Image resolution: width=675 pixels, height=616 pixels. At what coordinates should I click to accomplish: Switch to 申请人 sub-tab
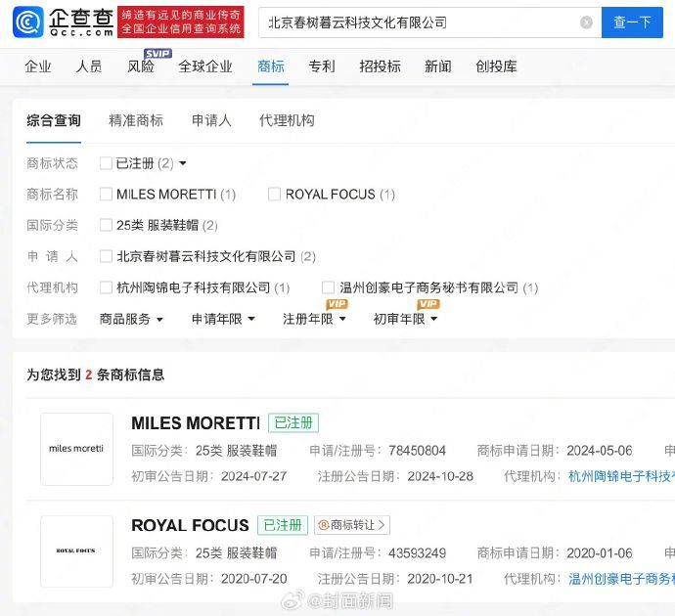pos(211,120)
